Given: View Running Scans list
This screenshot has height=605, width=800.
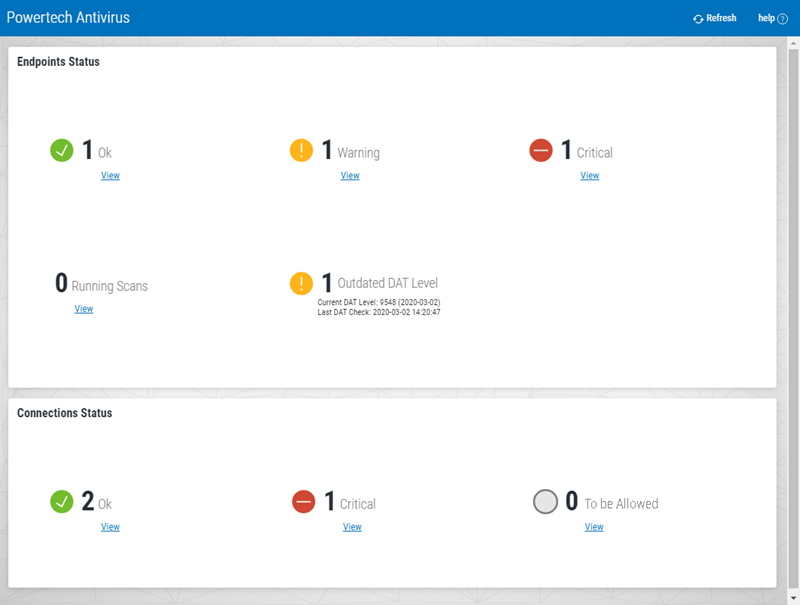Looking at the screenshot, I should pyautogui.click(x=84, y=309).
